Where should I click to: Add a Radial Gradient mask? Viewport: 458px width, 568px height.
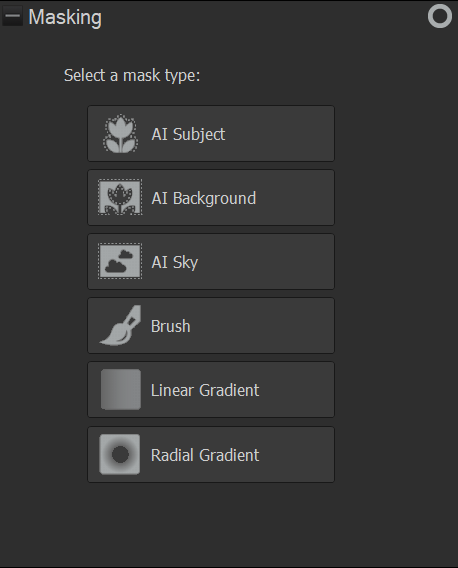(x=211, y=455)
